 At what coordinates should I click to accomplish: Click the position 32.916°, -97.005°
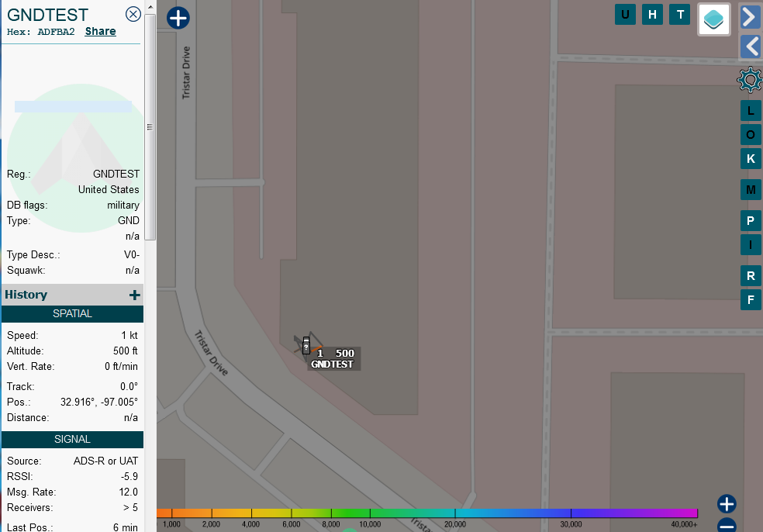99,402
